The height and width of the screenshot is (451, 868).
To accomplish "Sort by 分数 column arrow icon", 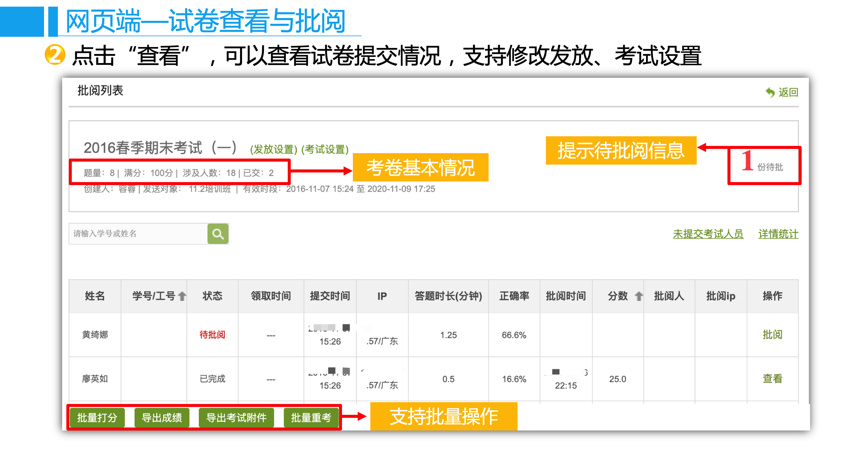I will [x=638, y=296].
